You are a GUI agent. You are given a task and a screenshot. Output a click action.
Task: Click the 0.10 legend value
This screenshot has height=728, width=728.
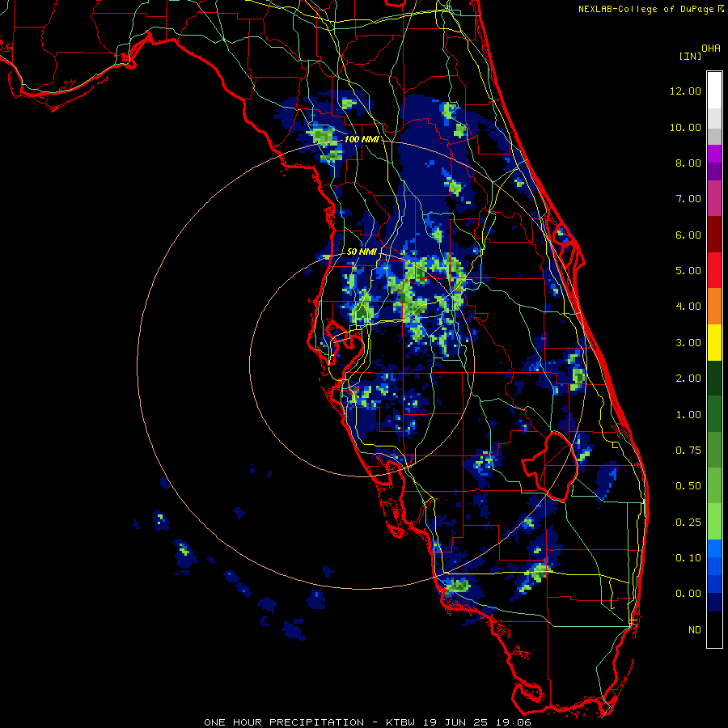point(688,558)
